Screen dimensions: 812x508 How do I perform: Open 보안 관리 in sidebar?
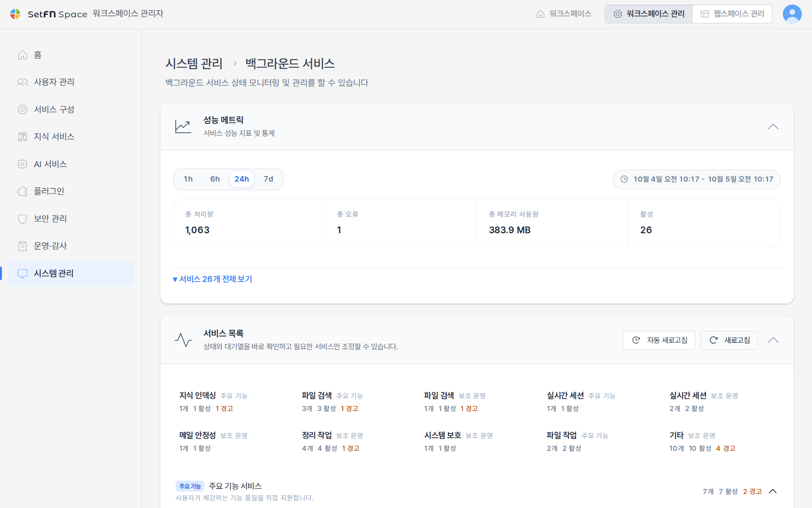pyautogui.click(x=71, y=219)
